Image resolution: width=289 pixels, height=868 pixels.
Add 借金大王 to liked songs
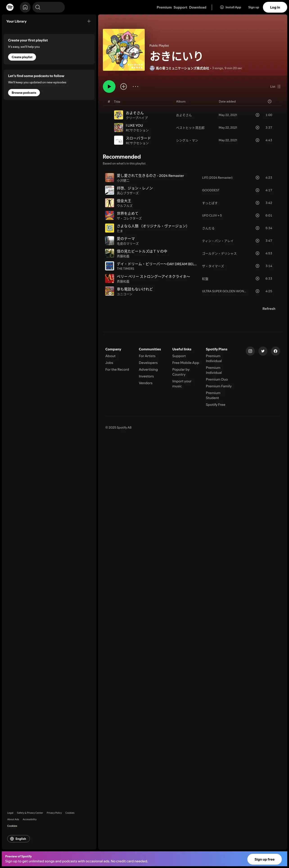(x=257, y=203)
